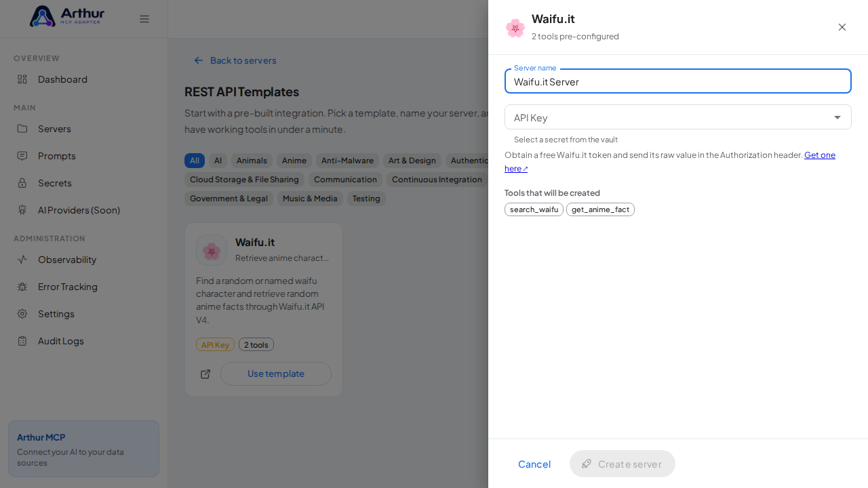
Task: Filter templates by Anime tag
Action: tap(294, 161)
